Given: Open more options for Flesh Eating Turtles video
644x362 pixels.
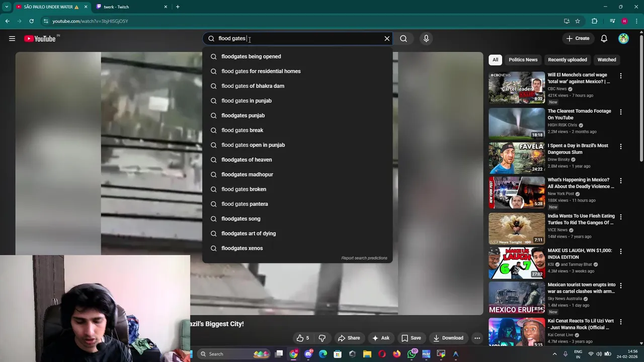Looking at the screenshot, I should pyautogui.click(x=620, y=217).
